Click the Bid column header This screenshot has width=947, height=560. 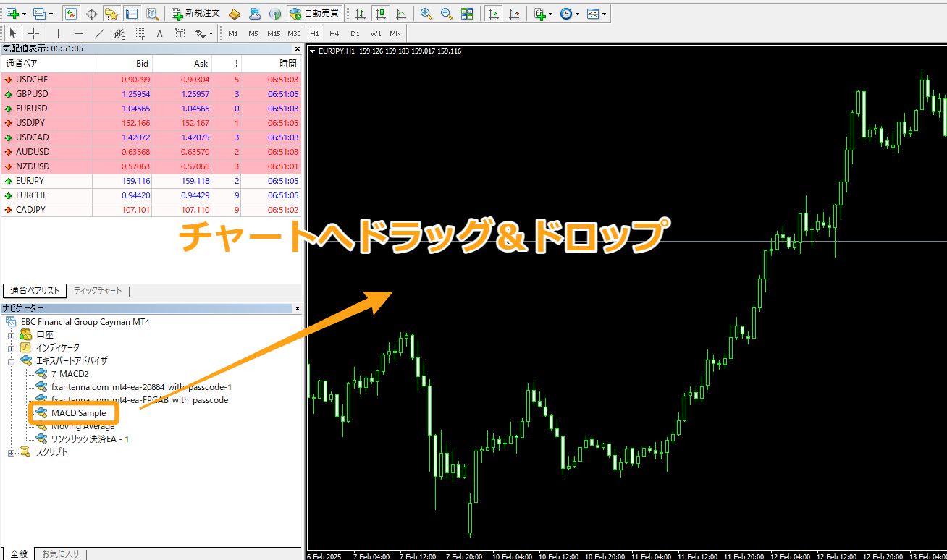point(123,64)
